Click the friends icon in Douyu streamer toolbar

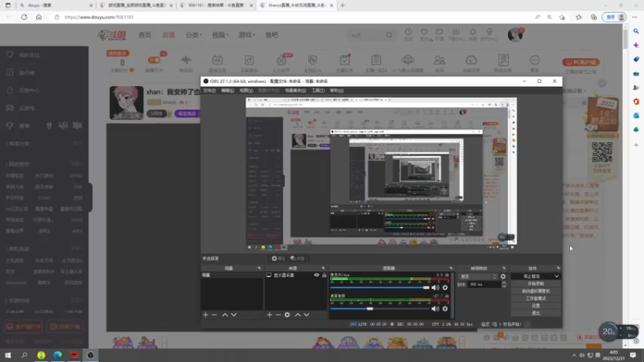point(440,60)
